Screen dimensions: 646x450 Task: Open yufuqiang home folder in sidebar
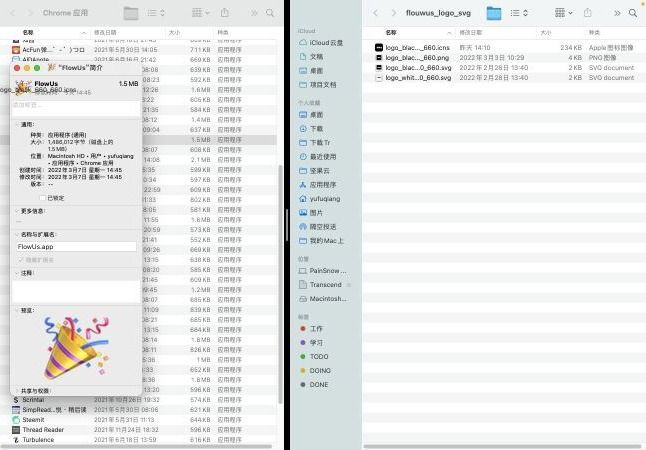[320, 199]
